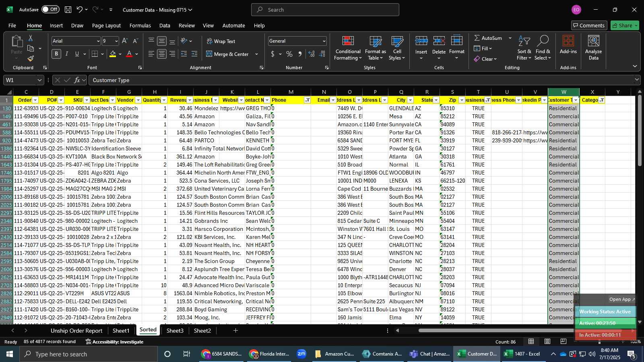Open the filter dropdown on the Vendor column
This screenshot has width=644, height=362.
(x=138, y=100)
